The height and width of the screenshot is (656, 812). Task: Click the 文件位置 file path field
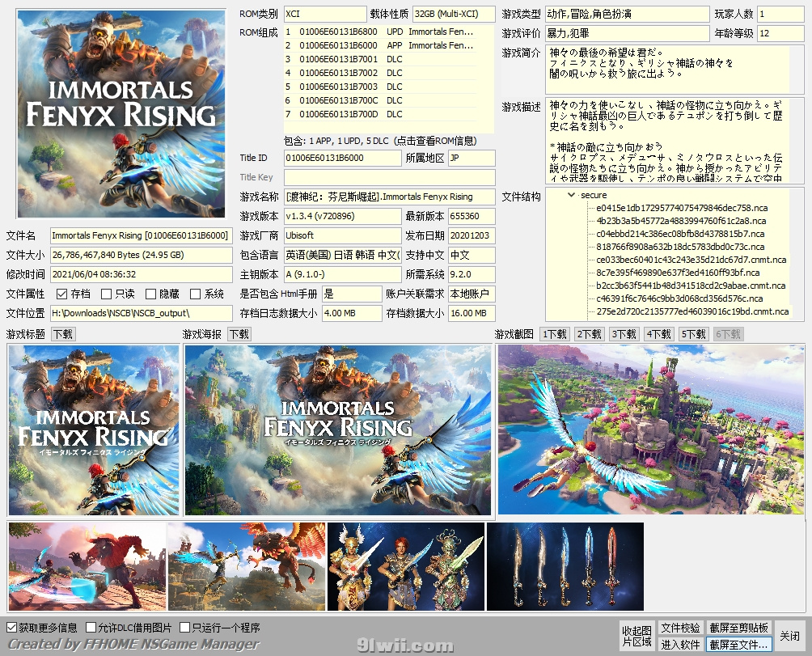(141, 313)
